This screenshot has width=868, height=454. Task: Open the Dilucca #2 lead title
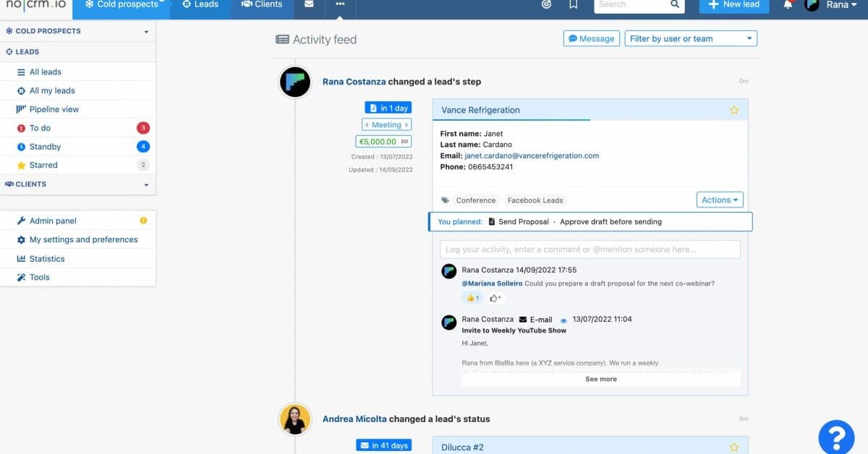[462, 447]
